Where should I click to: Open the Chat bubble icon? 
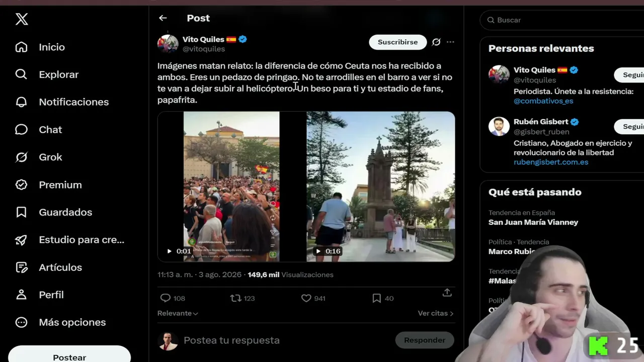click(x=21, y=130)
